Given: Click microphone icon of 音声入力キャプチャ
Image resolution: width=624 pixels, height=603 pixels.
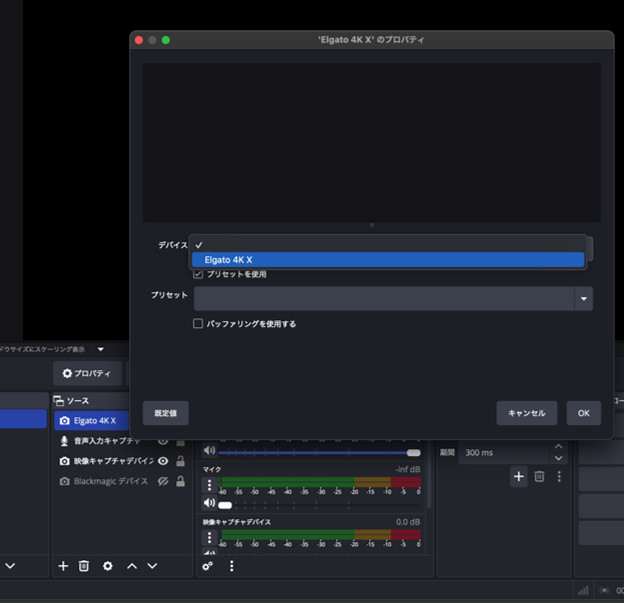Looking at the screenshot, I should point(64,441).
